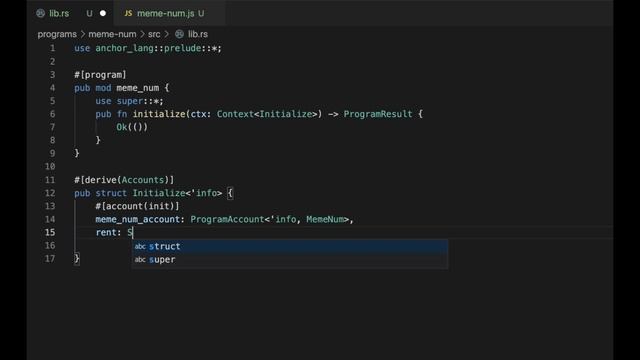Click the abc icon beside the super suggestion
Image resolution: width=640 pixels, height=360 pixels.
click(x=140, y=260)
